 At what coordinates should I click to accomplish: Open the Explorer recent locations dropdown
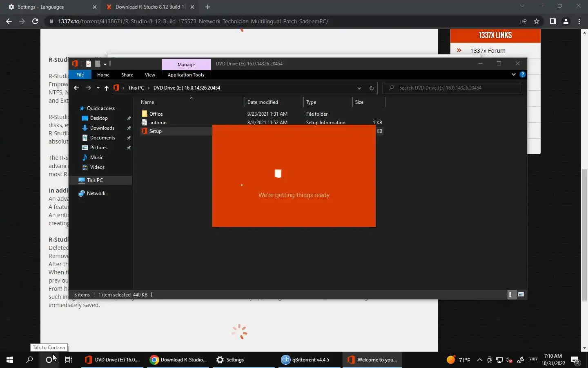click(x=98, y=88)
